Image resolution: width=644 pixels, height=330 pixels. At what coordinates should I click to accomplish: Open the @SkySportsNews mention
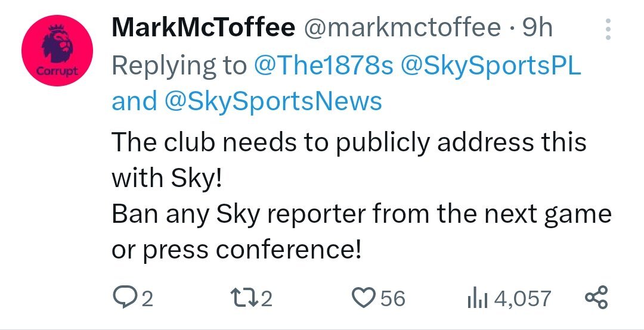(274, 101)
